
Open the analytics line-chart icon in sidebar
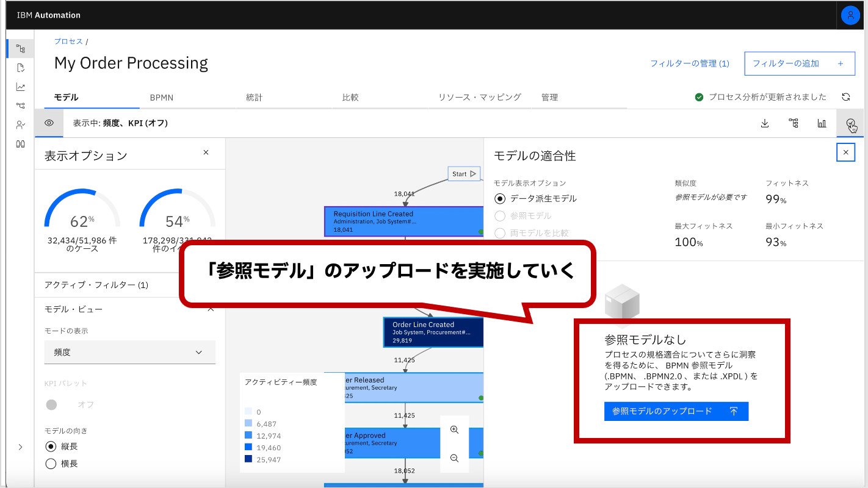[x=20, y=87]
